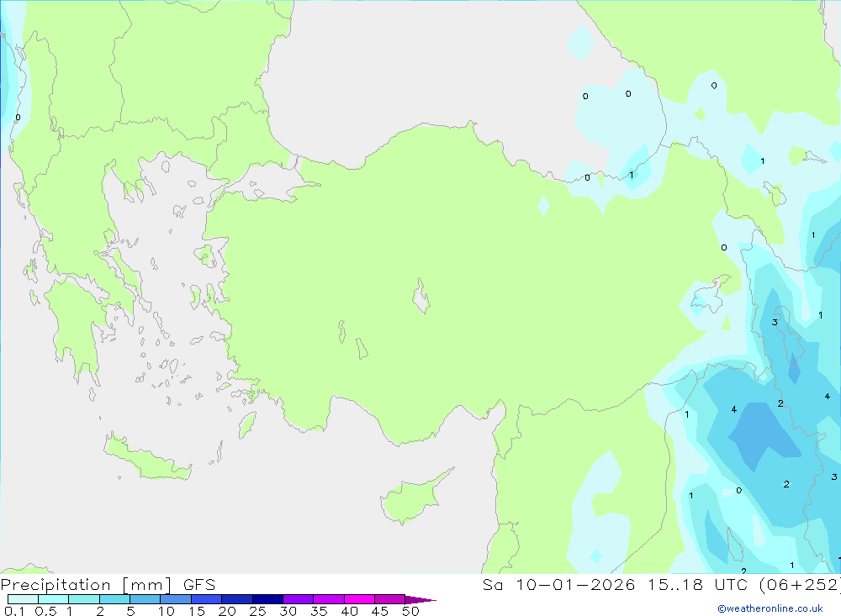Viewport: 841px width, 616px height.
Task: Pick the 10–15 mm legend color swatch
Action: click(176, 599)
